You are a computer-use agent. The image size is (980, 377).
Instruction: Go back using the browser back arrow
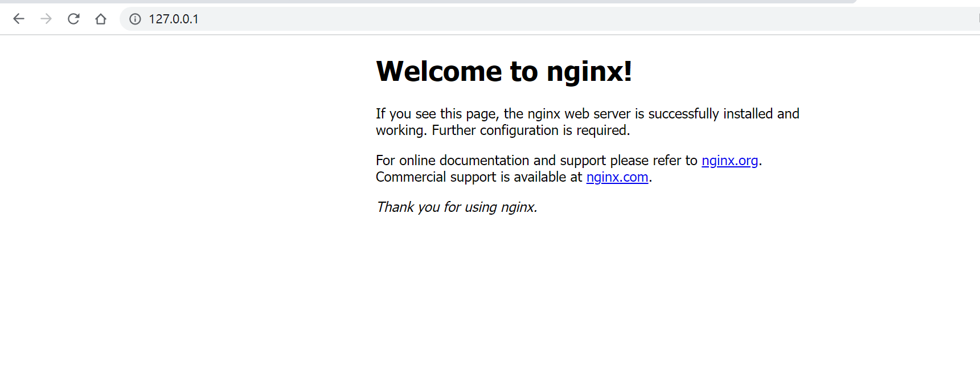[19, 19]
